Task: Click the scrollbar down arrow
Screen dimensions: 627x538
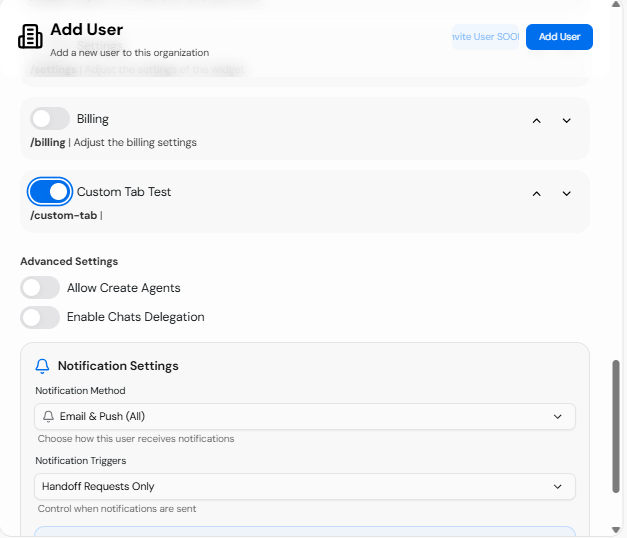Action: 616,530
